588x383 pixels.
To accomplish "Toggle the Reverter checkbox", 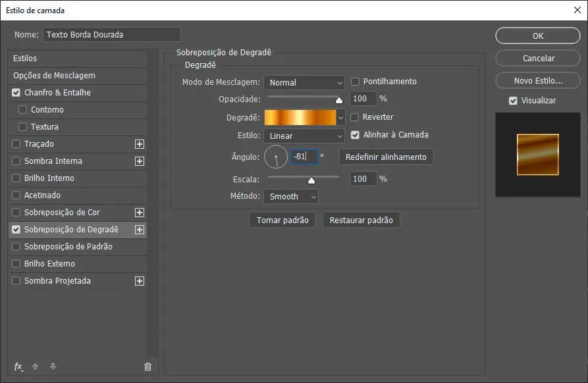I will (354, 117).
